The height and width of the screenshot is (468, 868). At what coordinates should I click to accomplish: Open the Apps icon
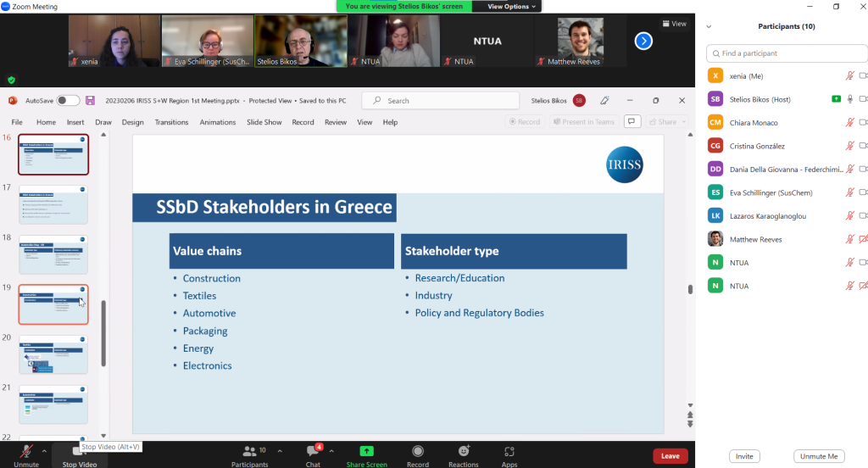click(x=509, y=451)
